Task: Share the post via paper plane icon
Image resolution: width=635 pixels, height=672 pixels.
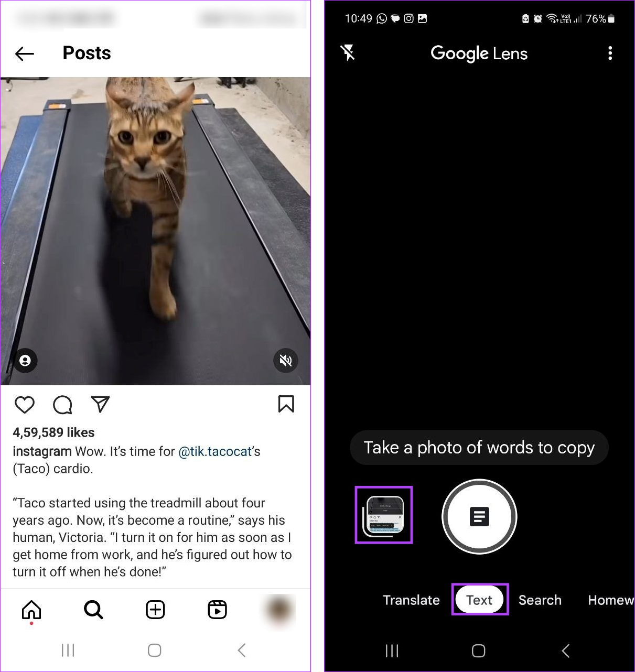Action: point(100,404)
